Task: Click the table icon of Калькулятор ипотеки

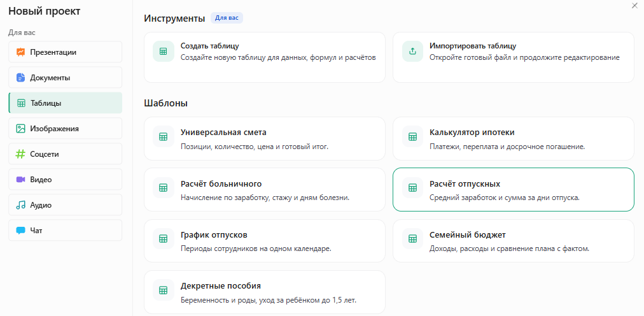Action: pos(412,136)
